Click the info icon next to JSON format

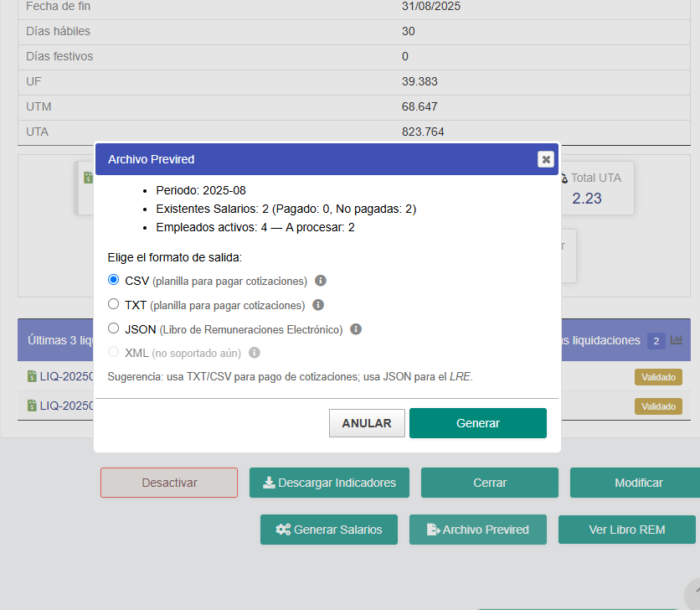tap(355, 328)
